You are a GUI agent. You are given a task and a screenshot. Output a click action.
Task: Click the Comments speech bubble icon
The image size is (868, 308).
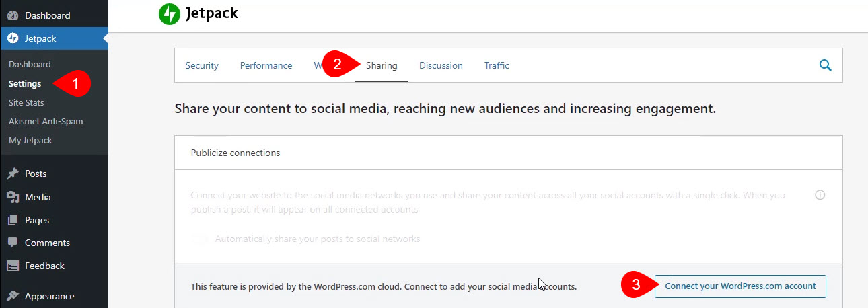13,243
